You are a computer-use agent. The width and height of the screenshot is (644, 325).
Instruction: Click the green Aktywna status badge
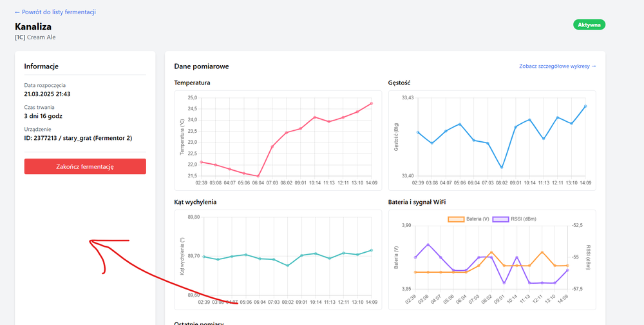(589, 25)
